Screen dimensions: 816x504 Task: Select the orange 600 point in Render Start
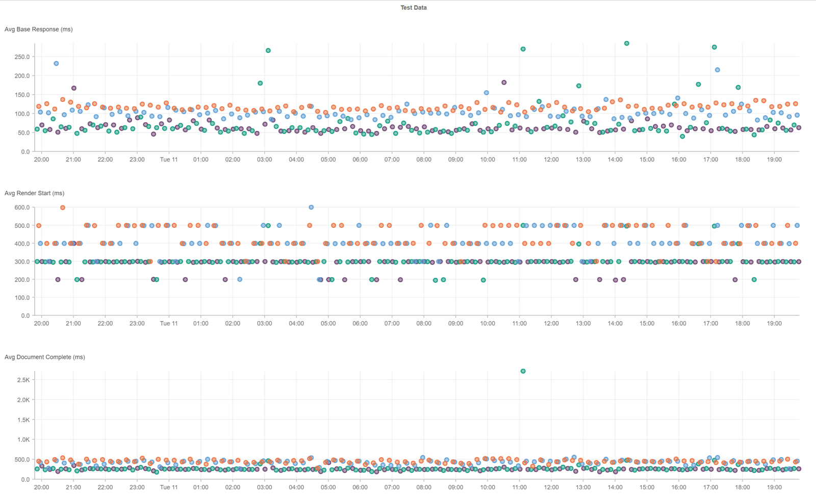[x=63, y=208]
